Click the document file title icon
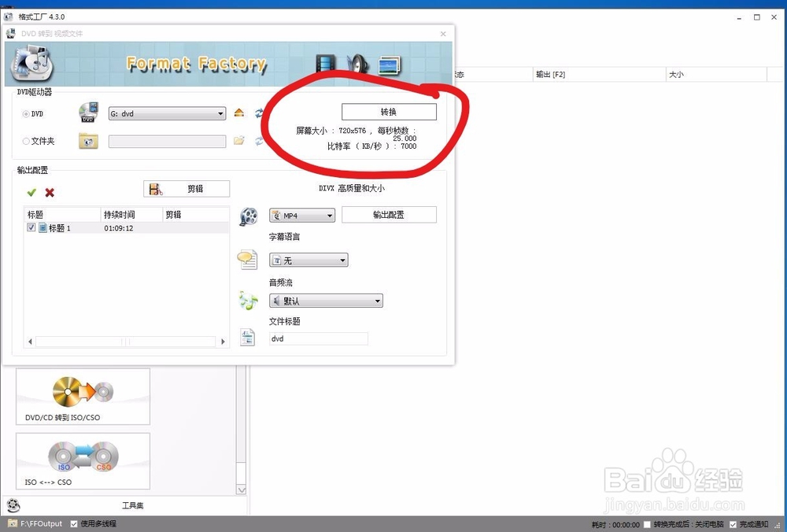Image resolution: width=787 pixels, height=532 pixels. [247, 338]
